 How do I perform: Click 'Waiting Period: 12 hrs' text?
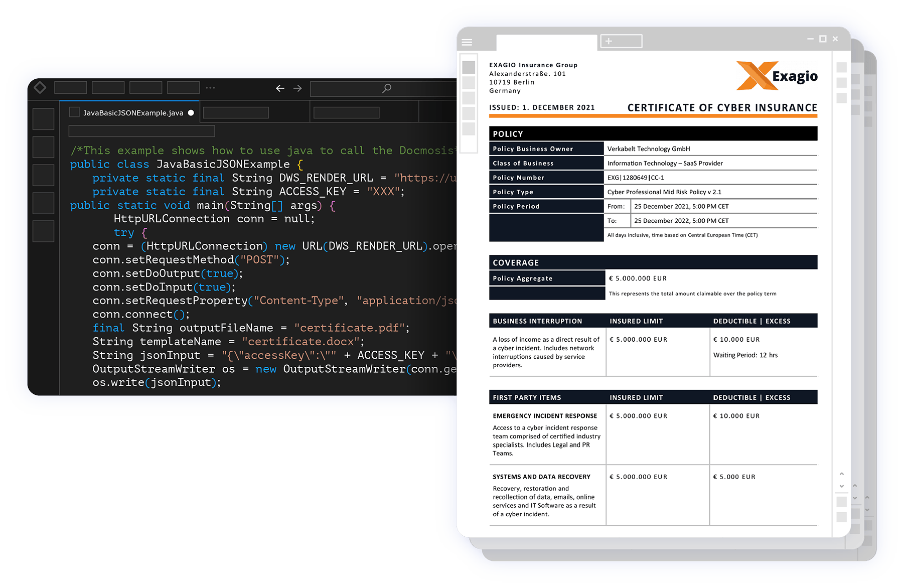[x=745, y=355]
